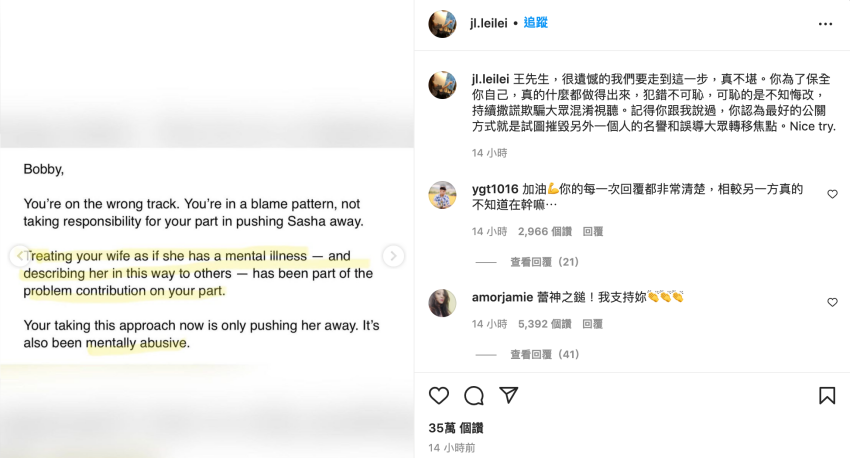Reply to amorjamie's comment
The image size is (850, 458).
tap(593, 324)
